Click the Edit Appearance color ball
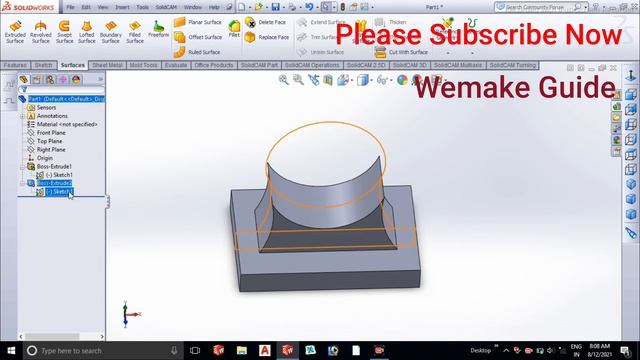640x360 pixels. pyautogui.click(x=402, y=80)
